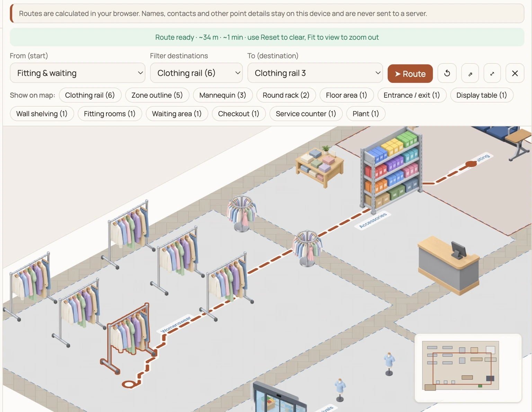532x412 pixels.
Task: Click the privacy notice banner text
Action: 223,14
